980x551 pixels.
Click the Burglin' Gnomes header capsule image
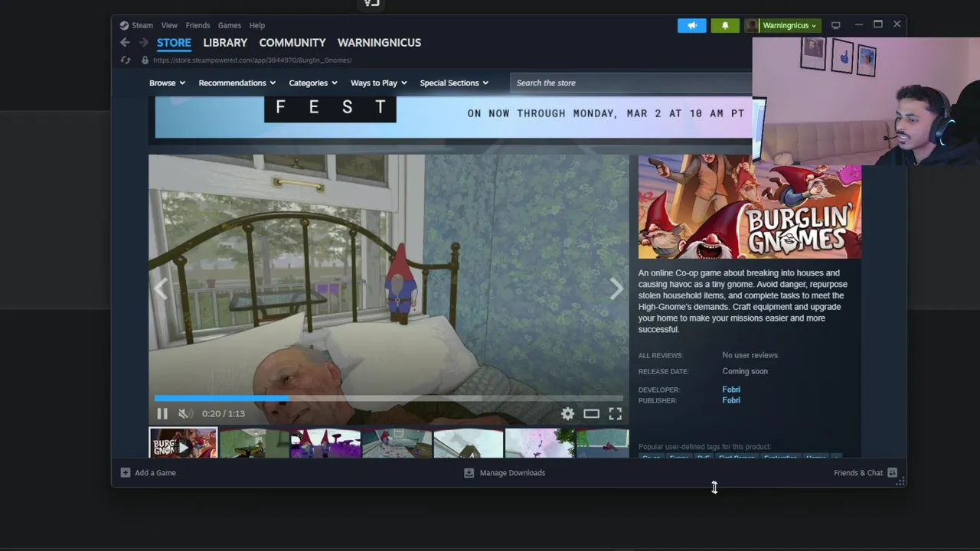pos(750,207)
